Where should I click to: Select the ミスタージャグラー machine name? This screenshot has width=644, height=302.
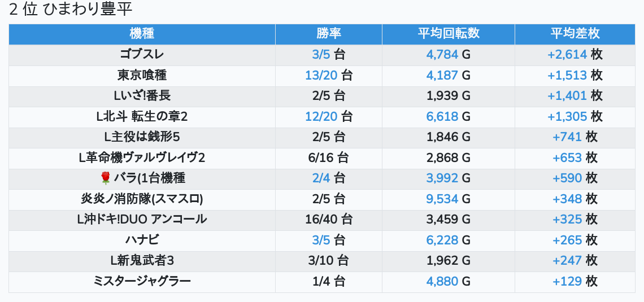142,281
